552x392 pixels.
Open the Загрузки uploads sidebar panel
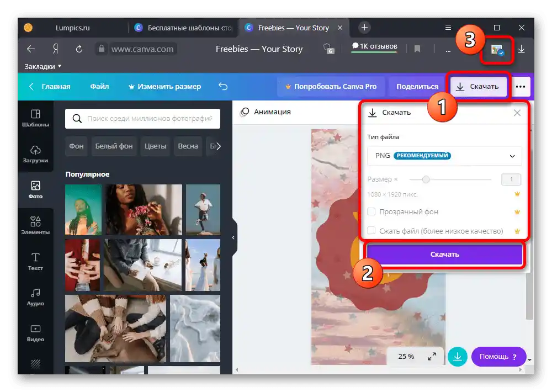pyautogui.click(x=35, y=154)
